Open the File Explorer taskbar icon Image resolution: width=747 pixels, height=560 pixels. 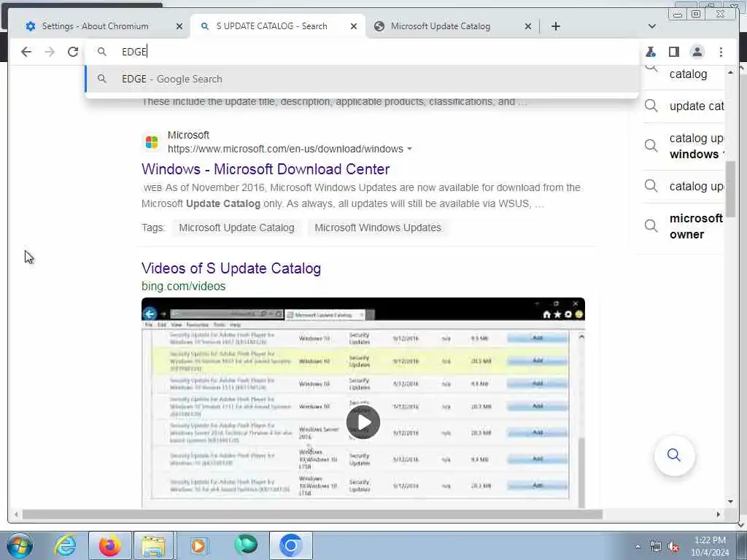pos(153,545)
